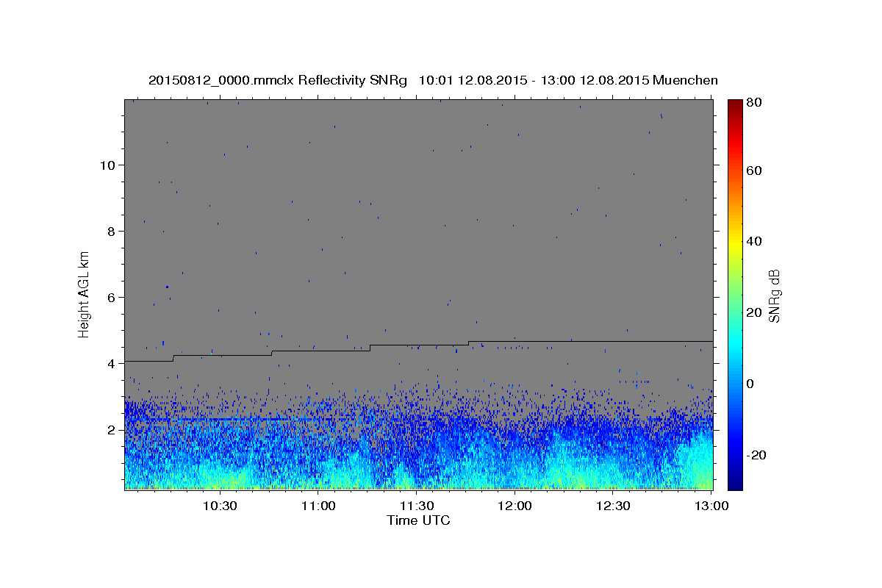Click the colorbar value 20
Screen dimensions: 882x588
pyautogui.click(x=753, y=312)
